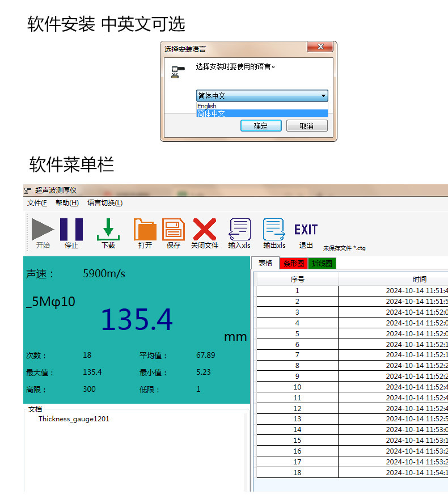
Task: Select table row with 序号 3
Action: (x=352, y=312)
